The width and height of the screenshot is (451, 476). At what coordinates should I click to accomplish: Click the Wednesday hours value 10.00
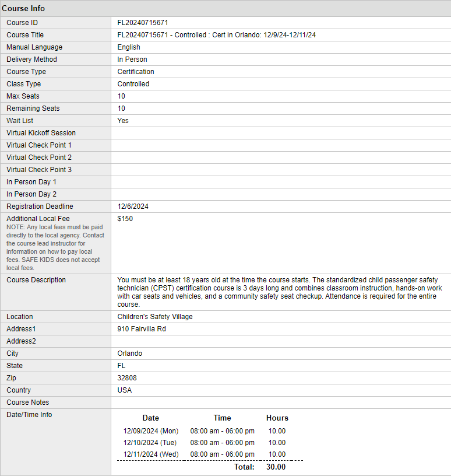[277, 454]
